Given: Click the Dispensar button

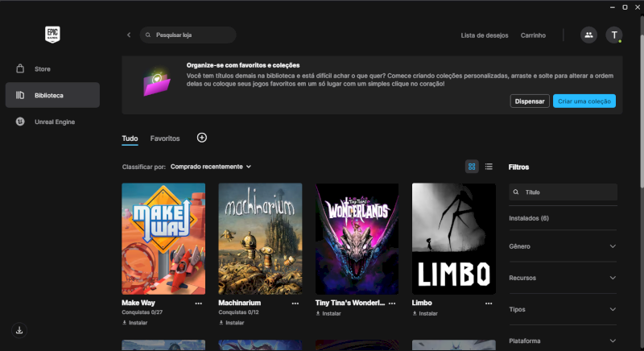Looking at the screenshot, I should coord(530,101).
